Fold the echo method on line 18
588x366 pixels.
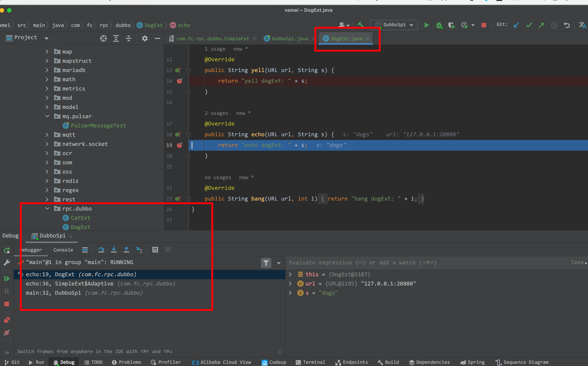(189, 134)
